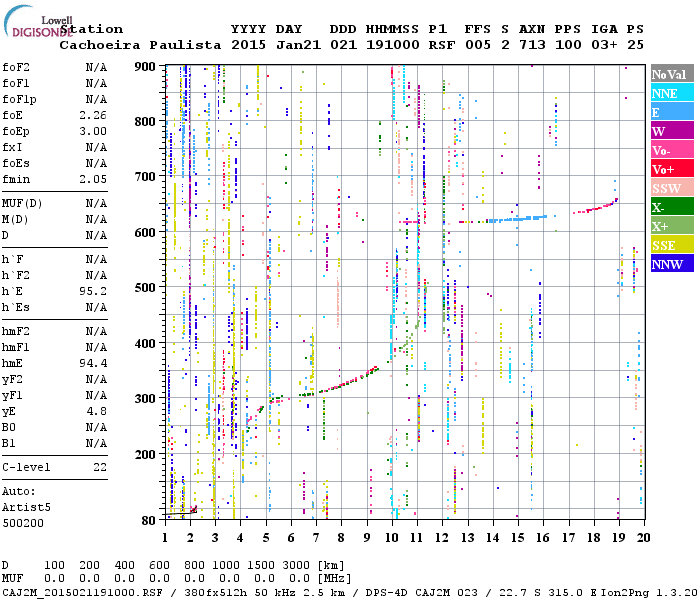Click the 20 MHz frequency axis label

click(643, 538)
